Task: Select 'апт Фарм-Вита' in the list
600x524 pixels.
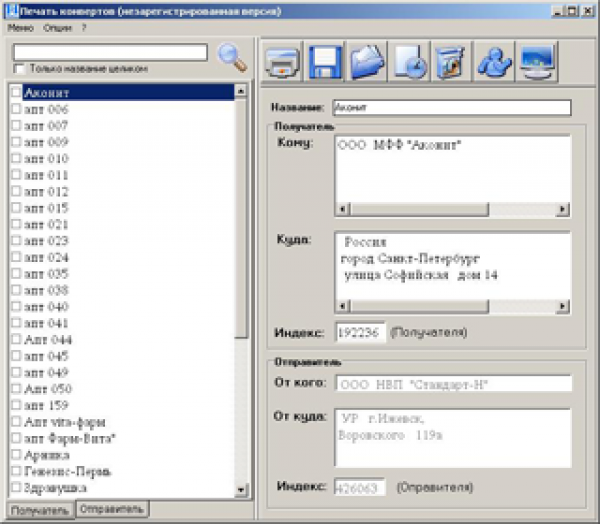Action: click(70, 438)
